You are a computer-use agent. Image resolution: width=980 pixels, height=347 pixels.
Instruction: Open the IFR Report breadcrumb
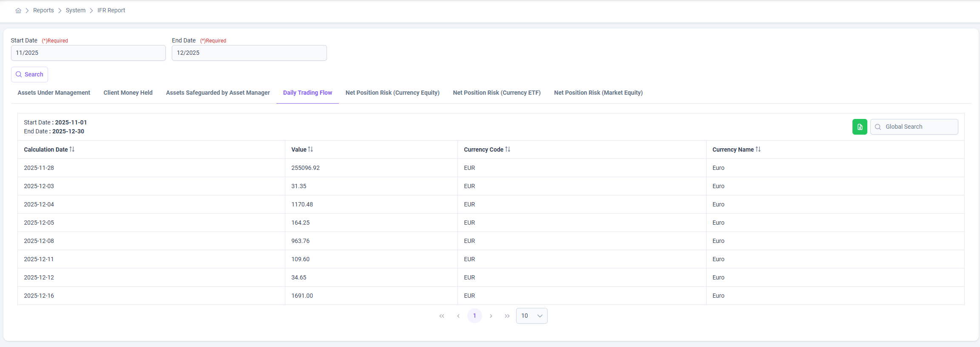[x=111, y=10]
